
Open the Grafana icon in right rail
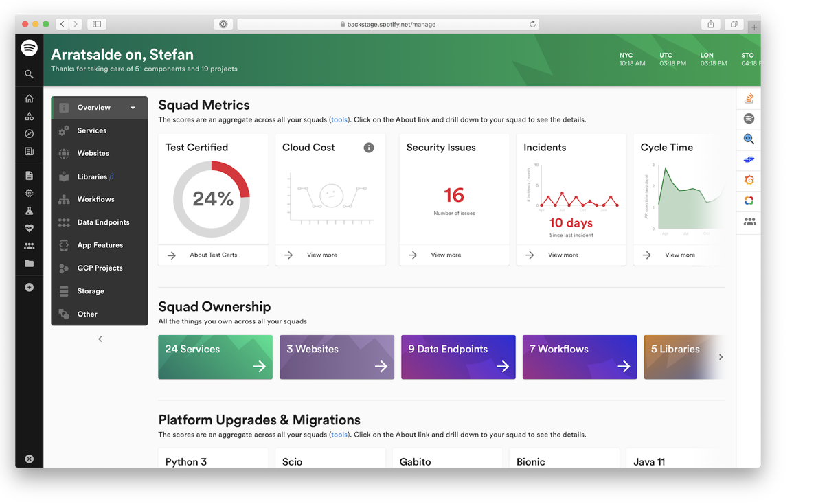pyautogui.click(x=749, y=180)
